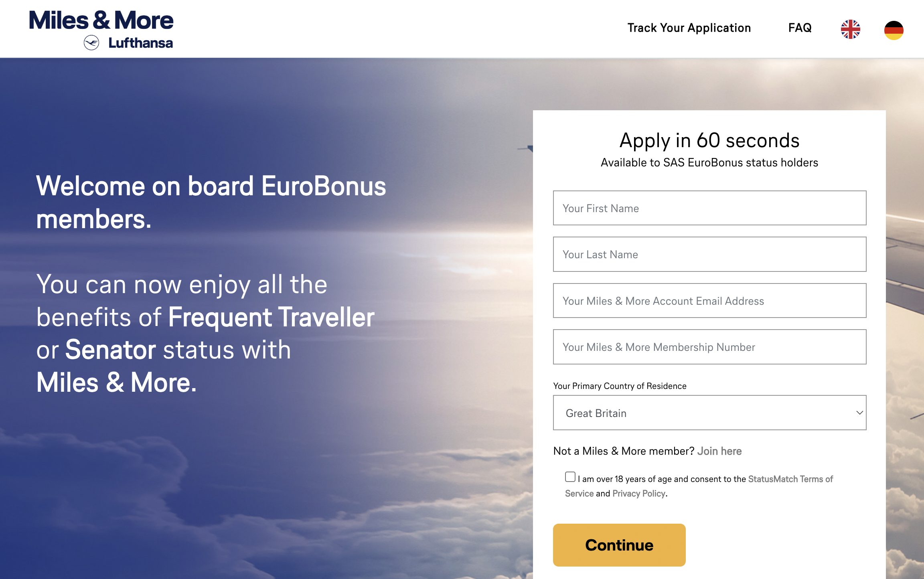The image size is (924, 579).
Task: Click the Miles & More logo
Action: [101, 20]
